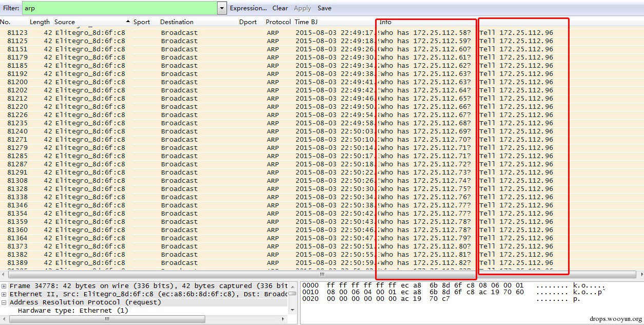This screenshot has width=644, height=325.
Task: Open the filter history dropdown arrow
Action: point(222,8)
